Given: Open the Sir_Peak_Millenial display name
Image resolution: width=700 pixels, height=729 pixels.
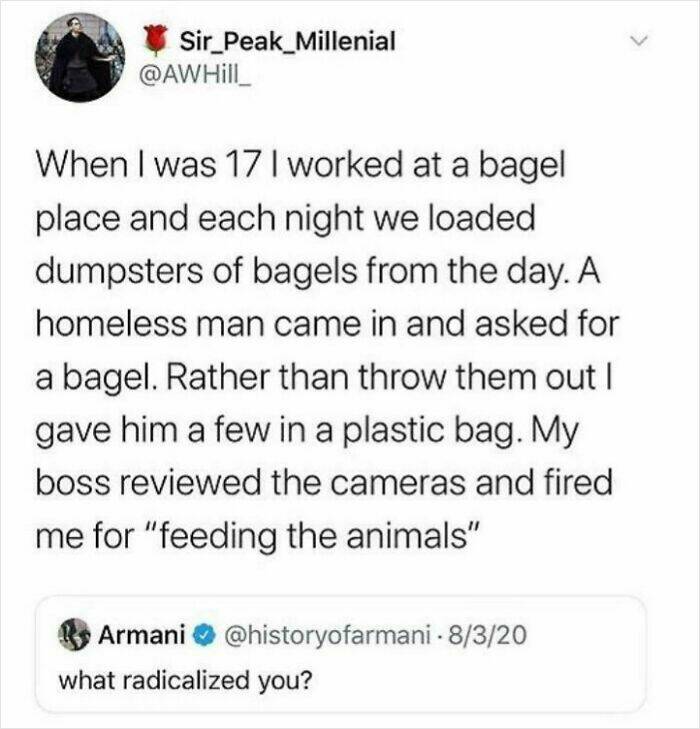Looking at the screenshot, I should click(x=287, y=42).
